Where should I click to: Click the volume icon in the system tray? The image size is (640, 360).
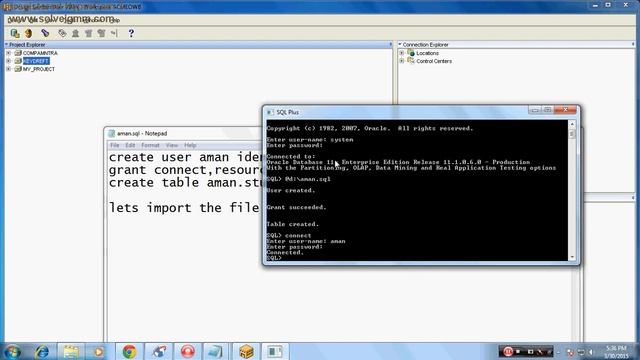[x=591, y=352]
